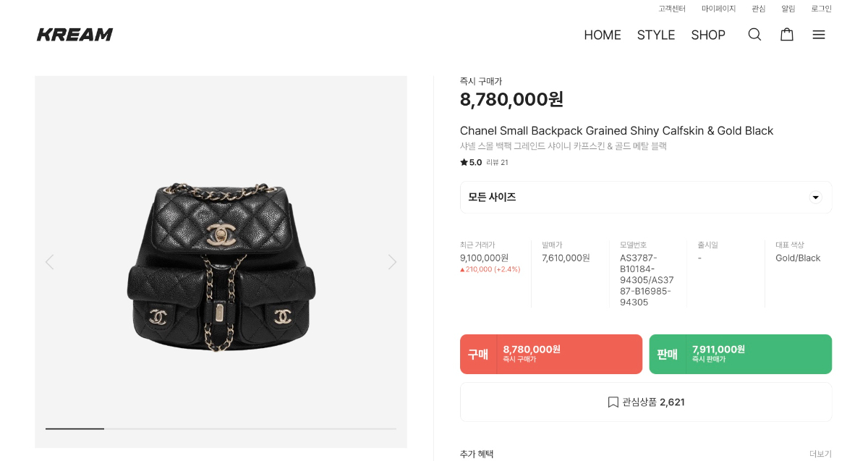Go to the HOME menu
Viewport: 868px width, 461px height.
(603, 35)
